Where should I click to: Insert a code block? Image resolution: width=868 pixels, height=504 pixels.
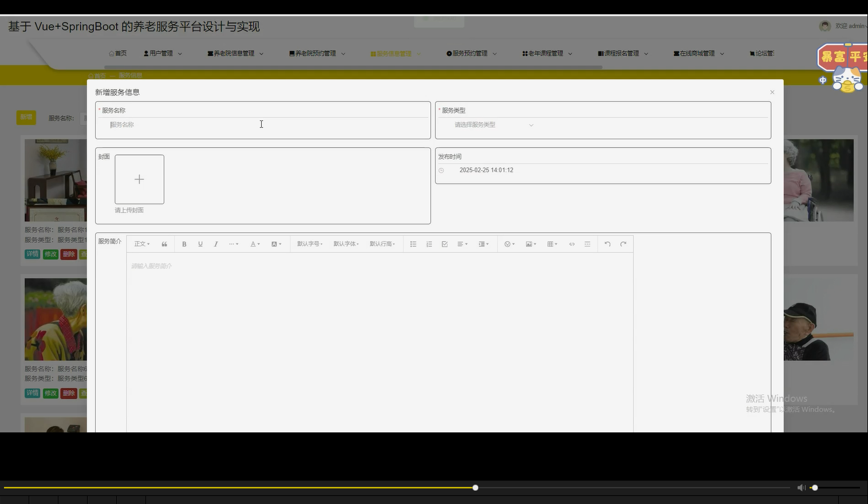coord(572,244)
